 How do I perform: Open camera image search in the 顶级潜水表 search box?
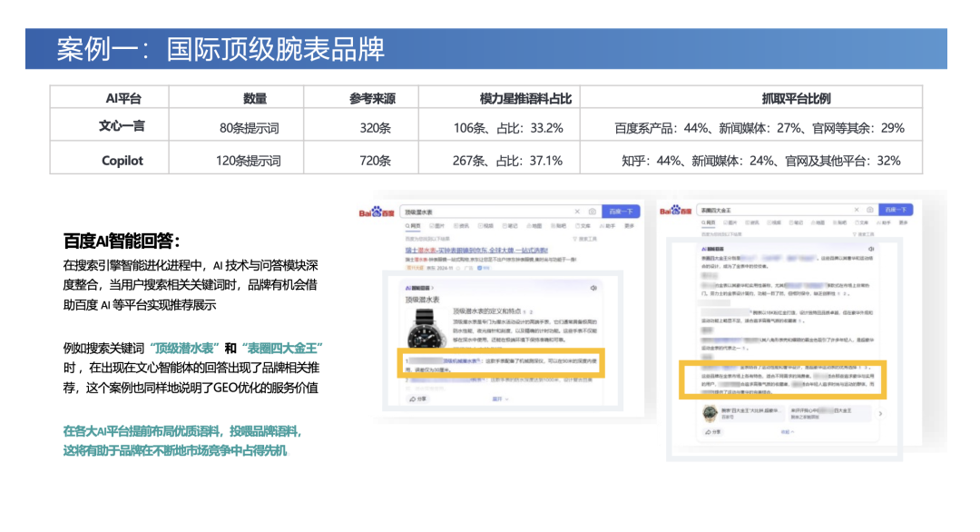pyautogui.click(x=593, y=212)
